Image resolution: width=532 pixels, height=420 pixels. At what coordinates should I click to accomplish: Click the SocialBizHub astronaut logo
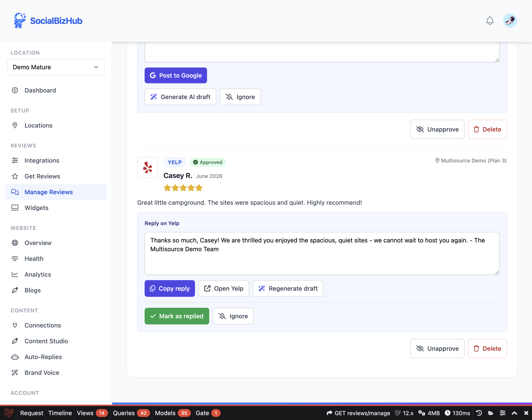(x=20, y=21)
